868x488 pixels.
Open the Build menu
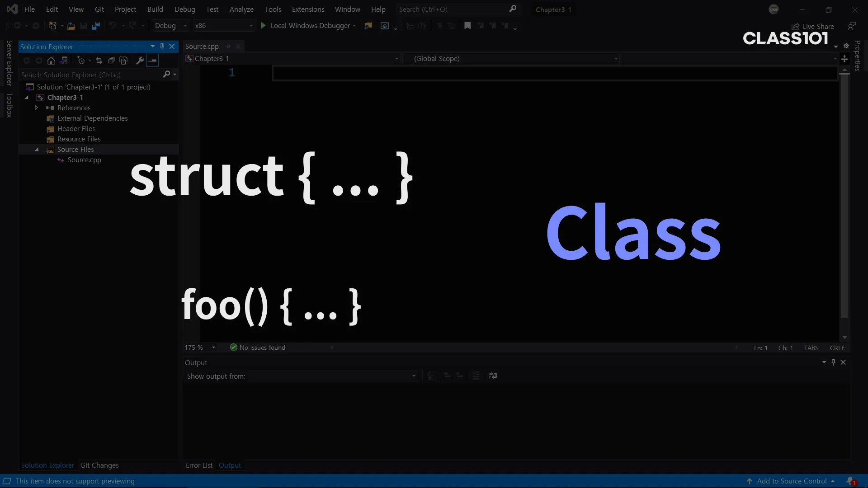coord(155,9)
